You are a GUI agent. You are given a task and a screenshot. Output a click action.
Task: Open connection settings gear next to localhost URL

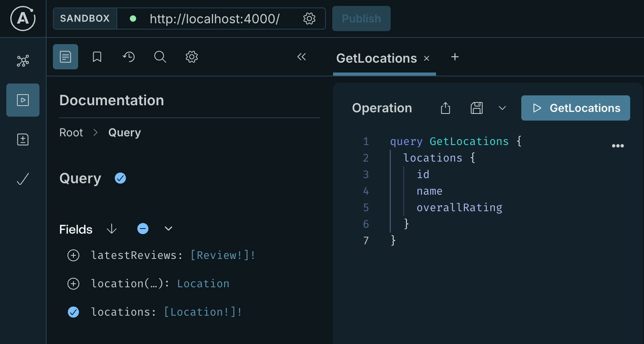tap(309, 19)
